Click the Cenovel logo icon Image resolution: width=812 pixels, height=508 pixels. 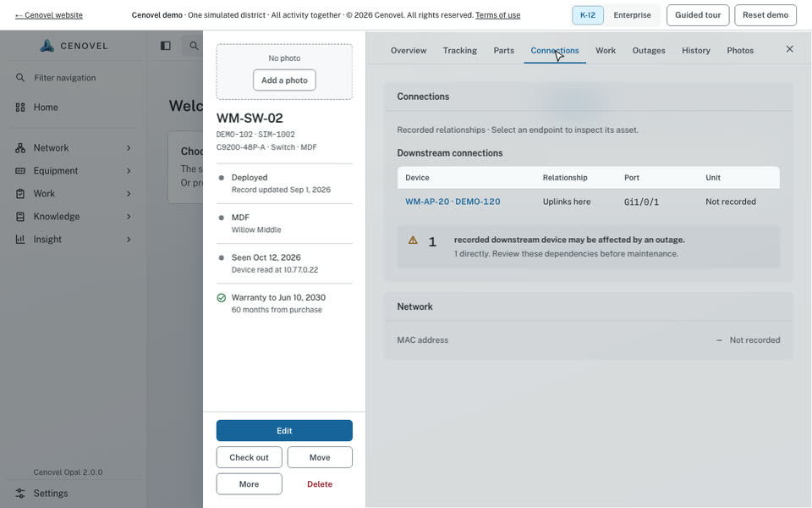point(47,46)
